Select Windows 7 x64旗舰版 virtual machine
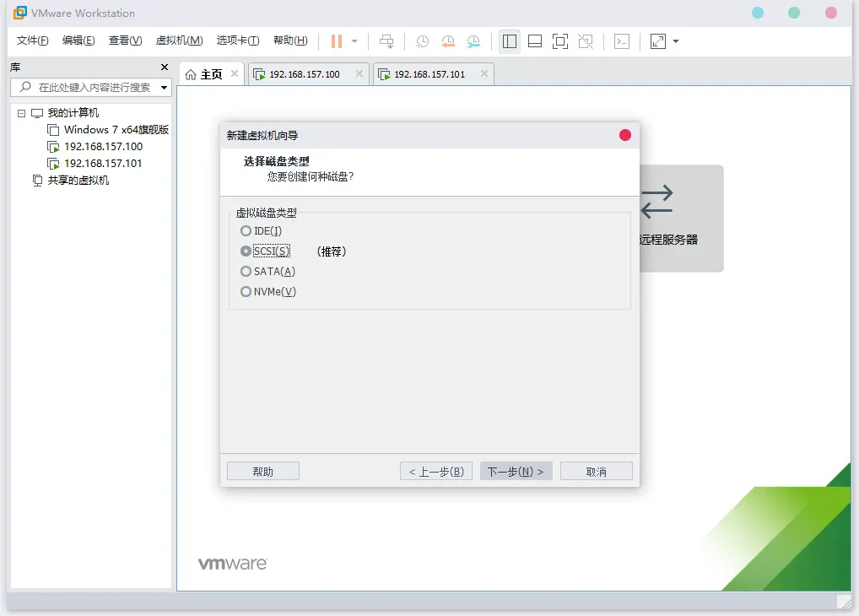This screenshot has height=616, width=859. click(x=116, y=130)
